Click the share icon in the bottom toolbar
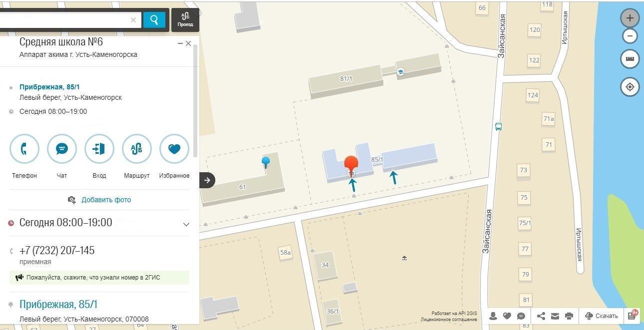Viewport: 644px width, 330px height. tap(541, 316)
